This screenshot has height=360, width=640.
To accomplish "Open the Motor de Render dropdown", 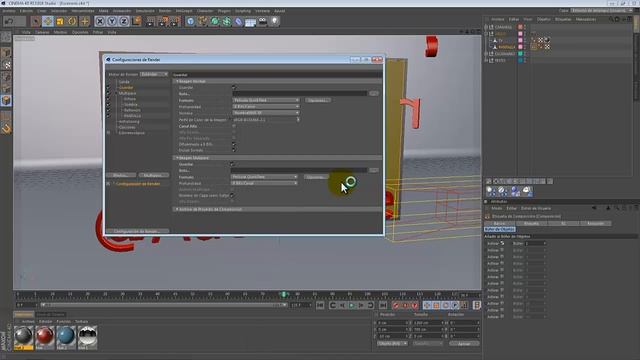I will (x=154, y=74).
